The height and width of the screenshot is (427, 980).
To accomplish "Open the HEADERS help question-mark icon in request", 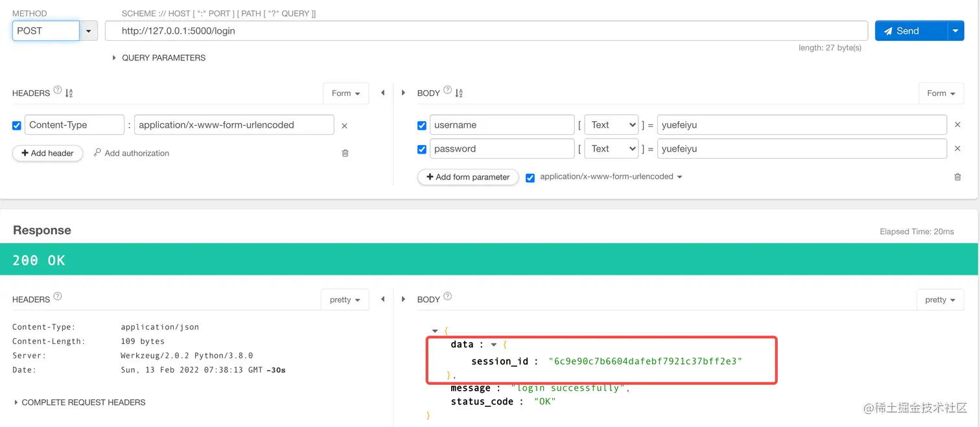I will (58, 91).
